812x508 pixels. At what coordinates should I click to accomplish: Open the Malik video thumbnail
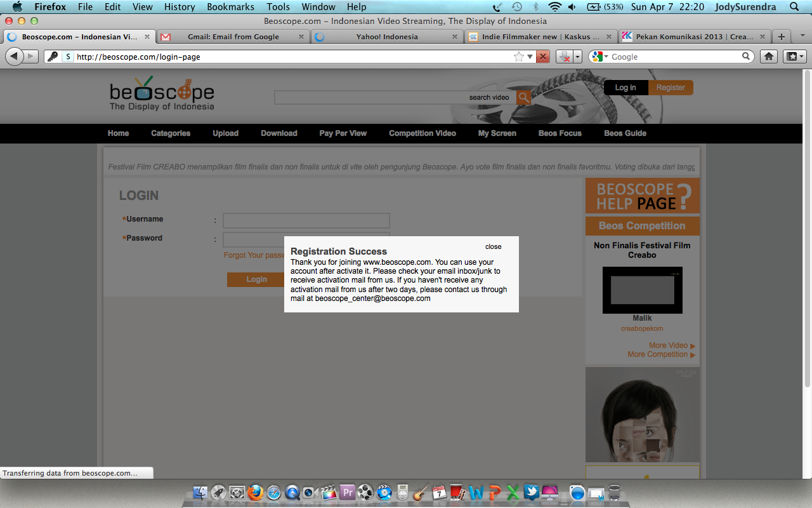click(x=642, y=290)
